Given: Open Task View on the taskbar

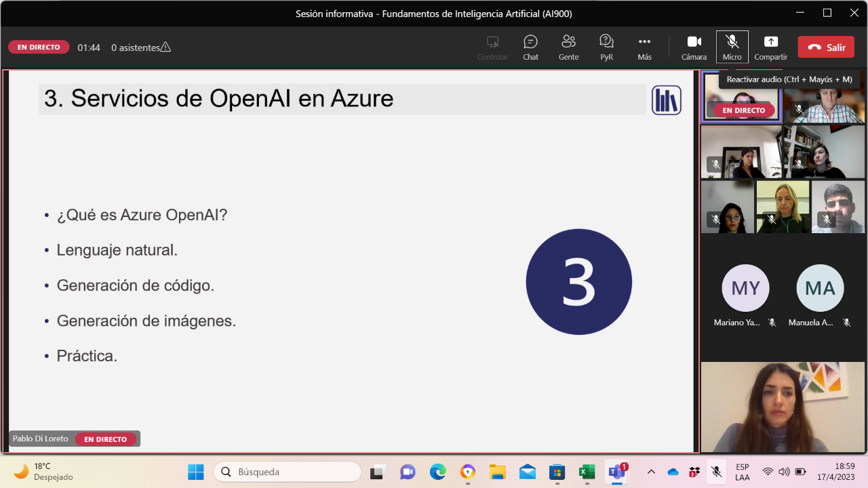Looking at the screenshot, I should click(377, 472).
